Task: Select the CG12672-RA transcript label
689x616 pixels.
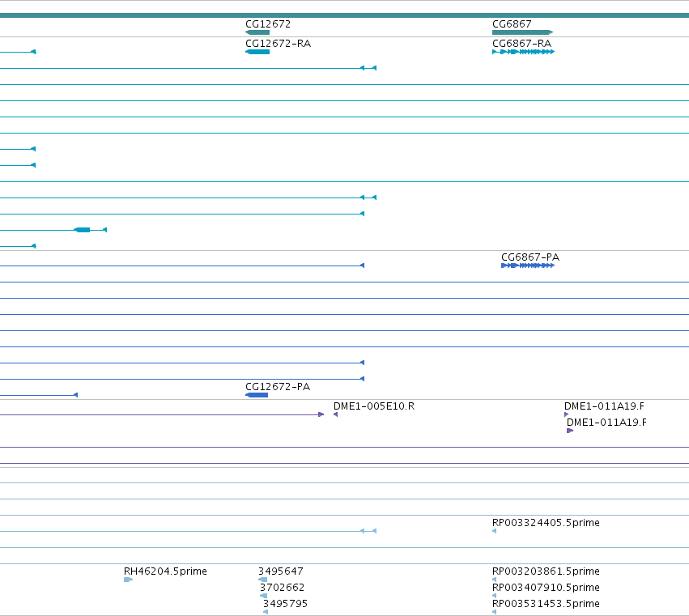Action: 279,44
